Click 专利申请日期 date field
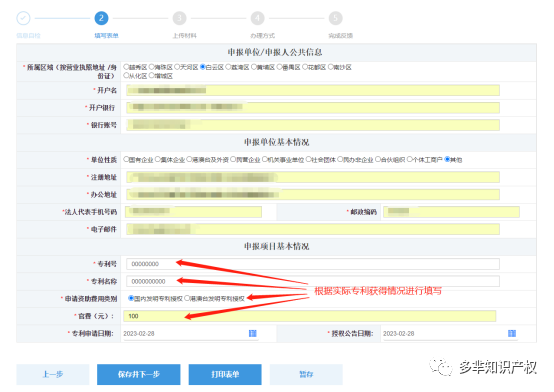Screen dimensions: 554x392 click(x=191, y=333)
